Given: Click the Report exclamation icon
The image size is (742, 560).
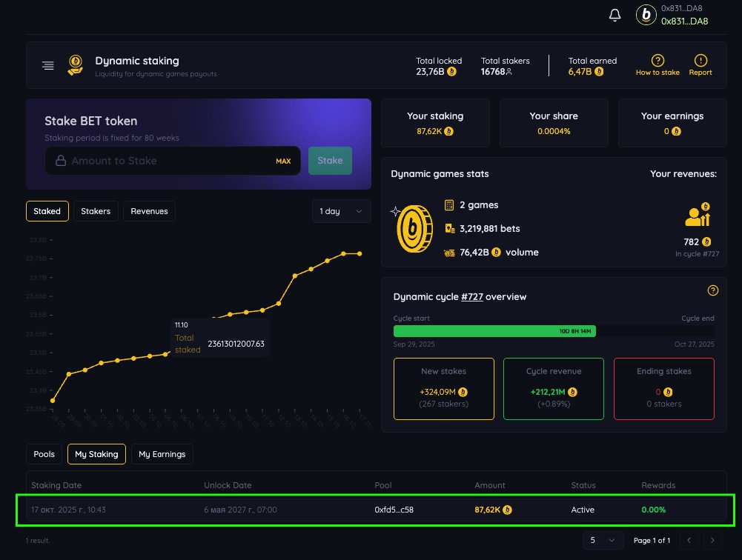Looking at the screenshot, I should tap(700, 60).
